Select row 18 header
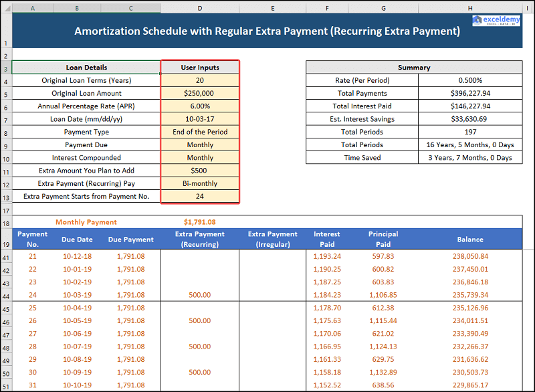The image size is (535, 392). pos(6,223)
